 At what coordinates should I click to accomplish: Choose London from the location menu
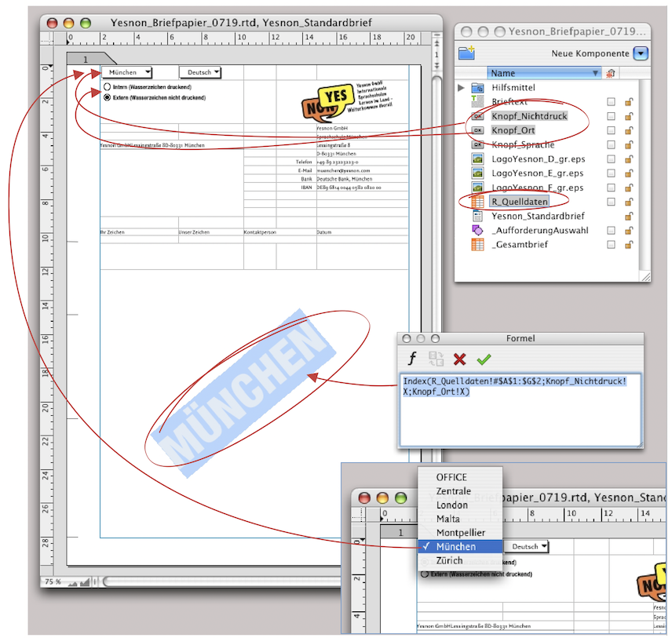(x=451, y=505)
